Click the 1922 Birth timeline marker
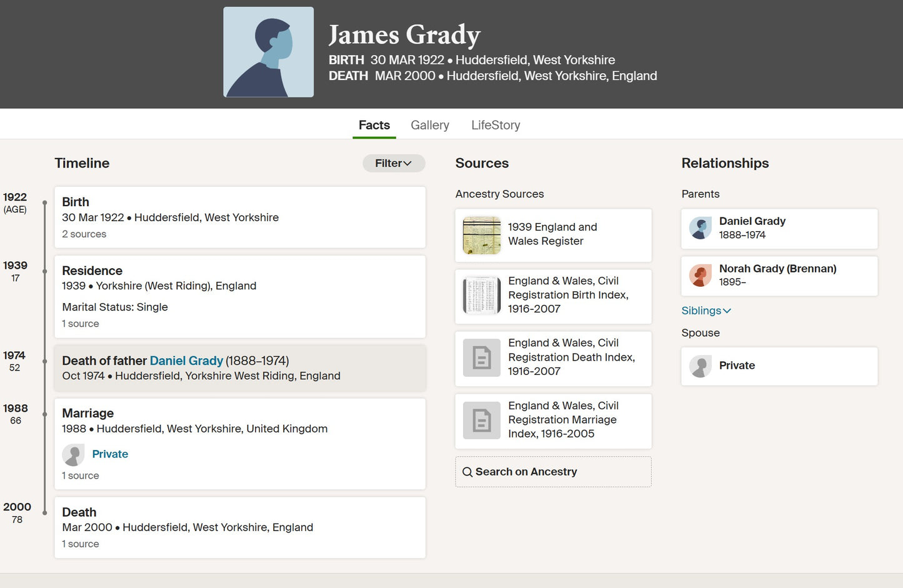The height and width of the screenshot is (588, 903). 44,202
